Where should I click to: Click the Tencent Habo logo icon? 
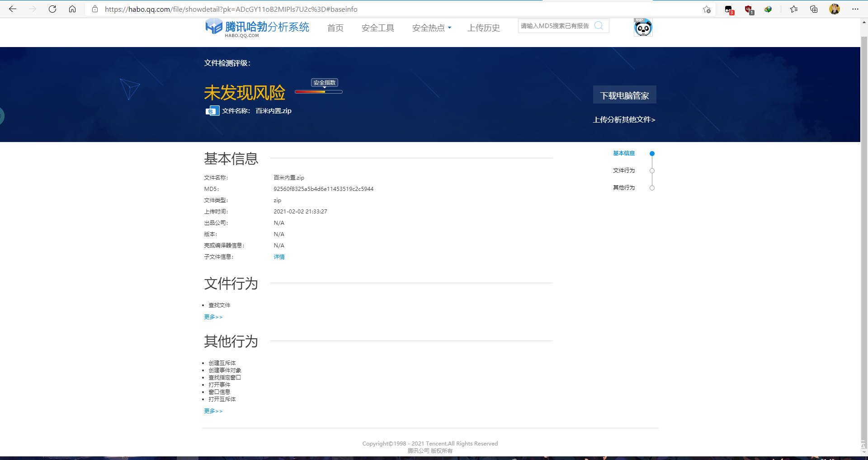(213, 27)
